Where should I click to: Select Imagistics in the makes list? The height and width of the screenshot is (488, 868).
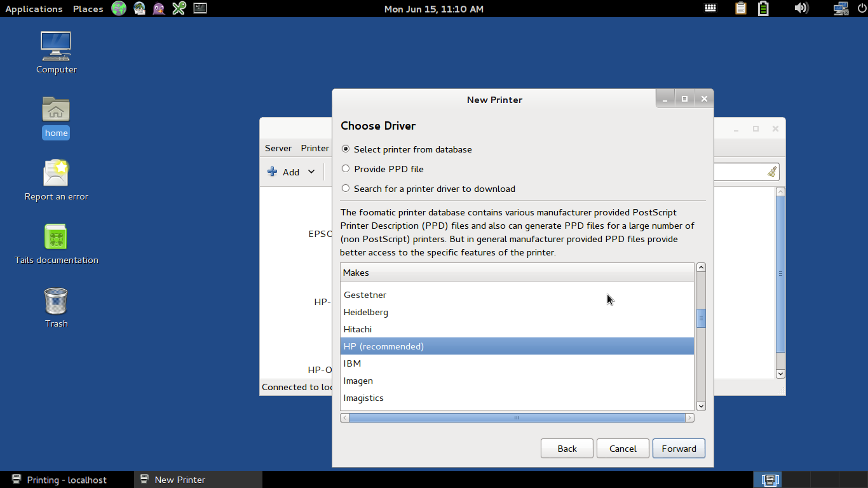(x=517, y=398)
